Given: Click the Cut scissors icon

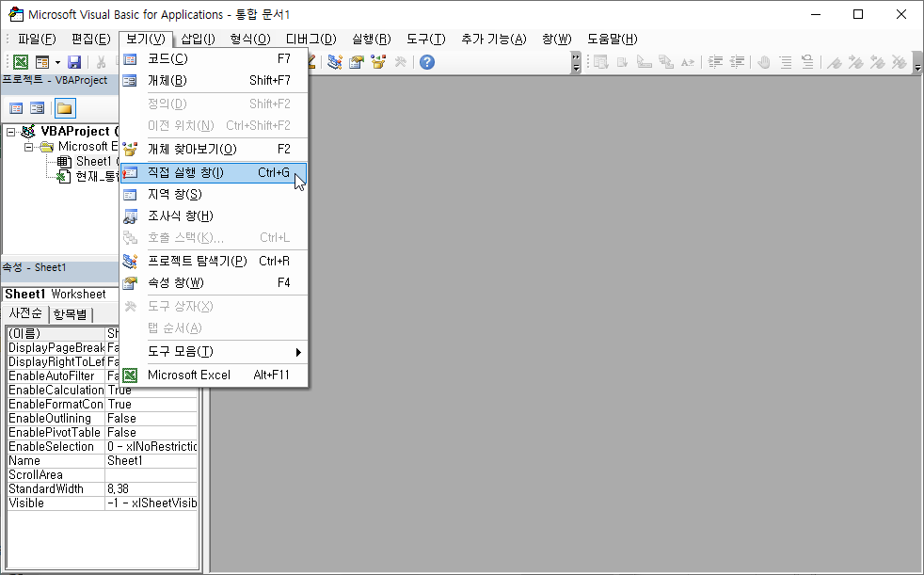Looking at the screenshot, I should pyautogui.click(x=102, y=62).
